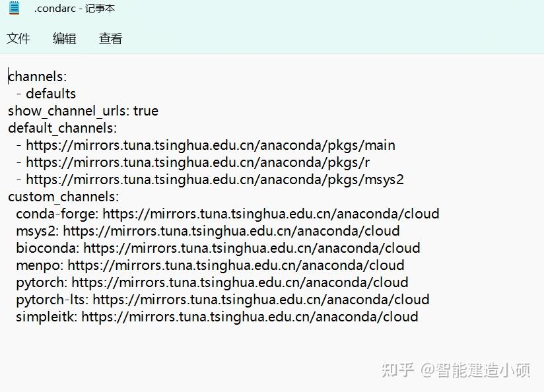Click the pkgs/msys2 mirror URL line
Screen dimensions: 544x392
[x=210, y=180]
